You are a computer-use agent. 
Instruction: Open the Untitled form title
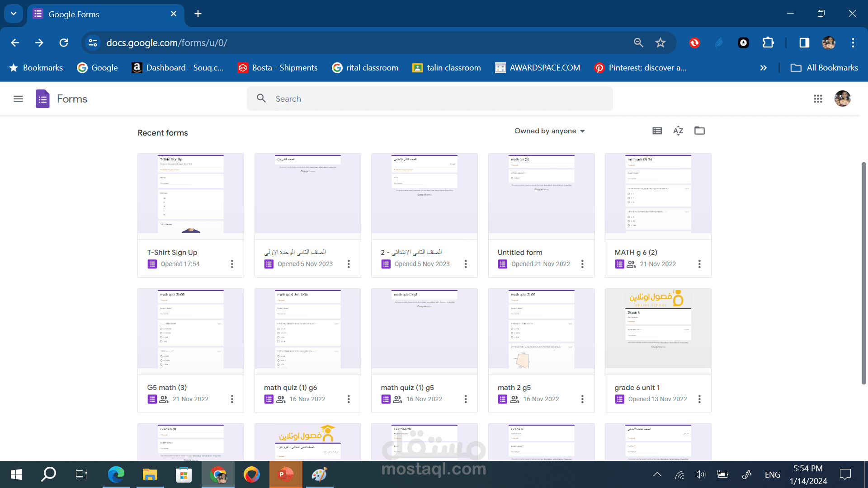[x=520, y=252]
